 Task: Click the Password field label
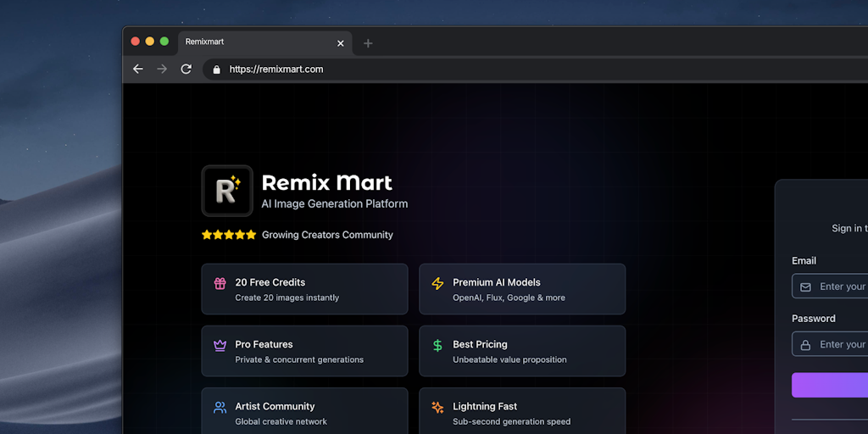[x=813, y=319]
